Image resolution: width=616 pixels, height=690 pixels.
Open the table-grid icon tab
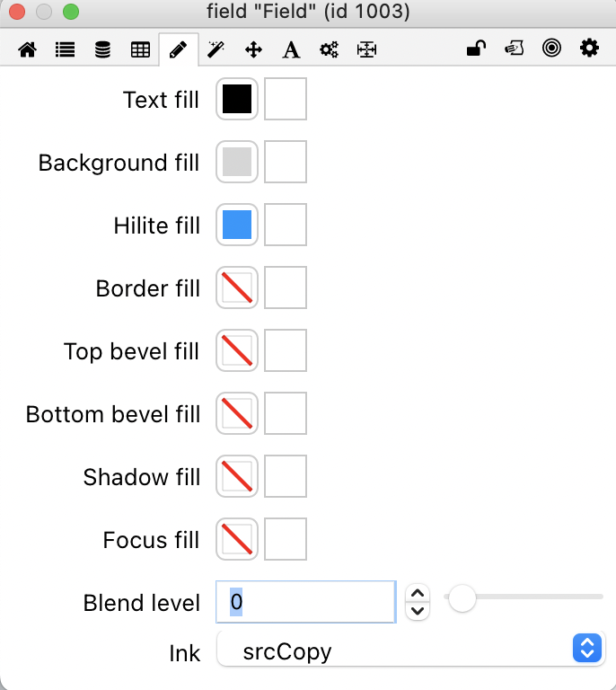pyautogui.click(x=140, y=50)
